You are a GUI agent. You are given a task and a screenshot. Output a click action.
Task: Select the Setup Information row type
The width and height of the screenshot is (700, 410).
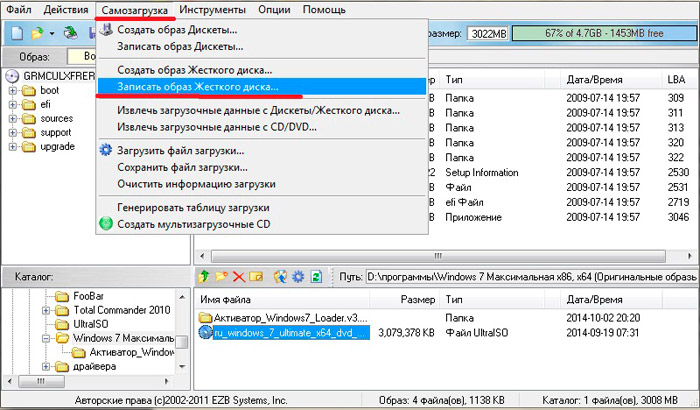[x=482, y=172]
